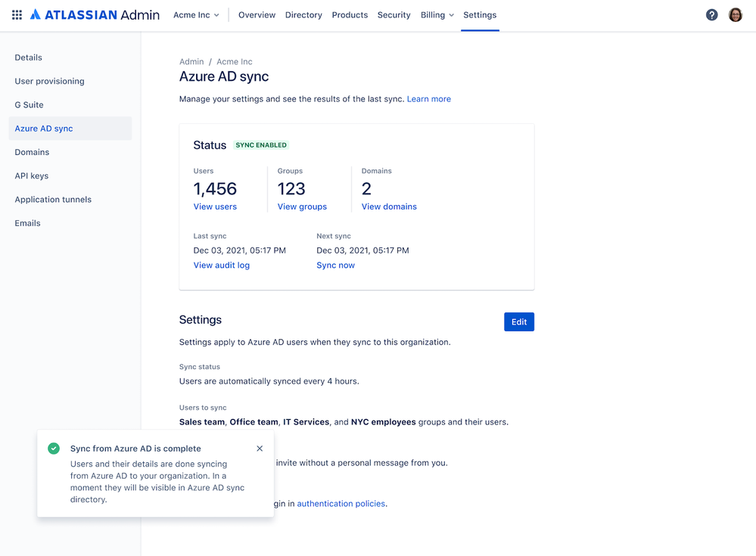
Task: Open the View audit log link
Action: [221, 265]
